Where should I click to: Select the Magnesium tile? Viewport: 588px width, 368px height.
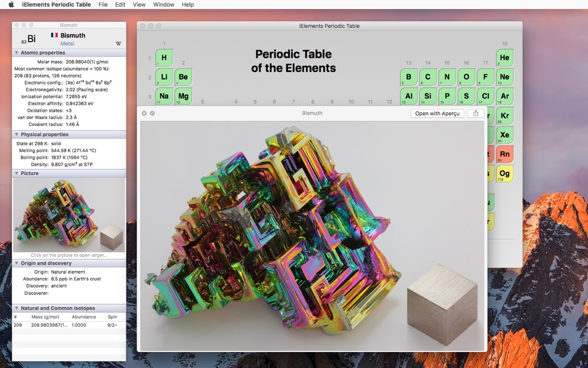183,96
